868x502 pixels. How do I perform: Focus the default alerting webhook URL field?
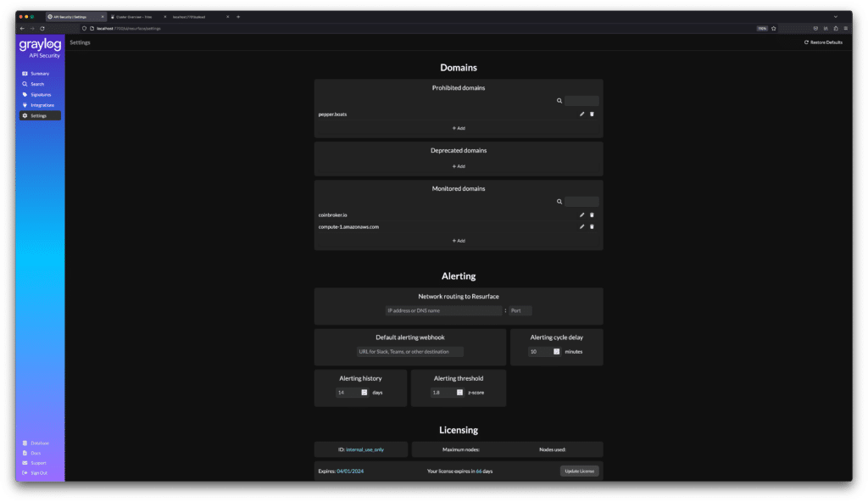[410, 351]
